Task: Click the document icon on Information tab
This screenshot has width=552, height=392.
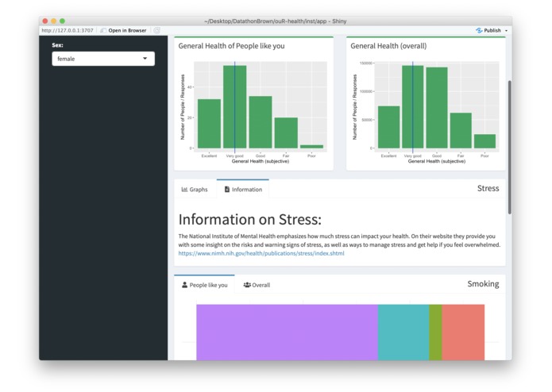Action: (x=227, y=189)
